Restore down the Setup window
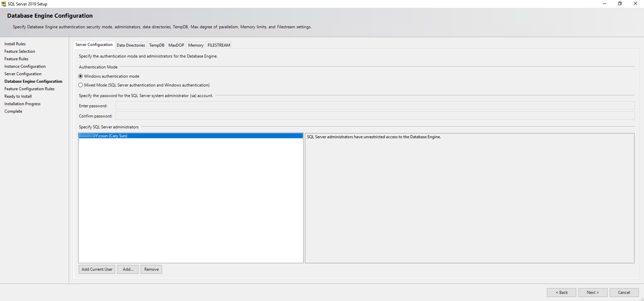This screenshot has width=644, height=301. pos(620,4)
